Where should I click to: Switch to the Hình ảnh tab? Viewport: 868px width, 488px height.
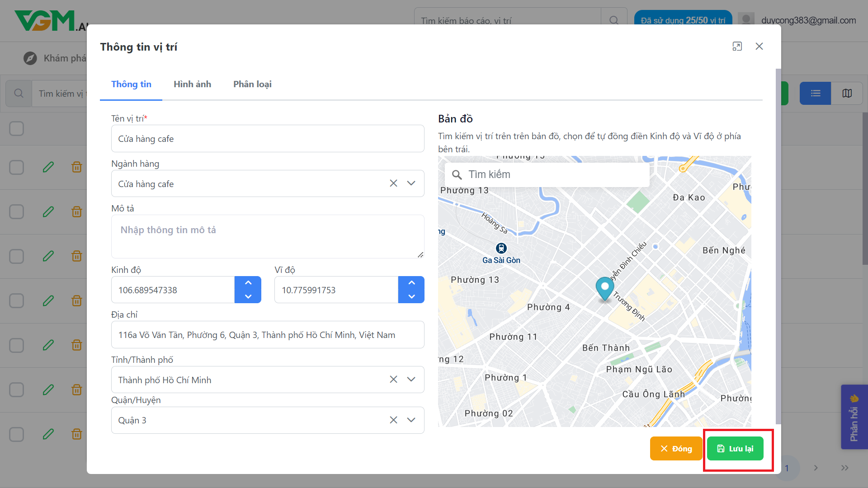[192, 84]
